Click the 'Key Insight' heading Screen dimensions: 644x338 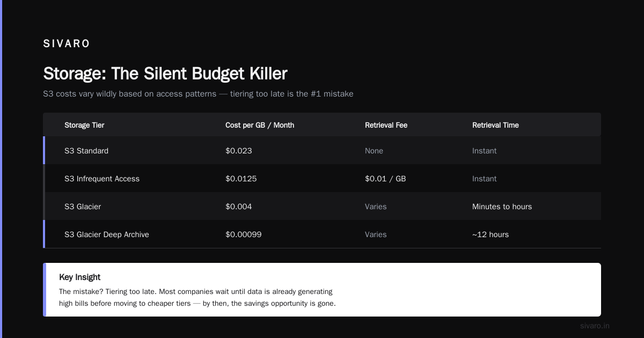click(x=80, y=277)
